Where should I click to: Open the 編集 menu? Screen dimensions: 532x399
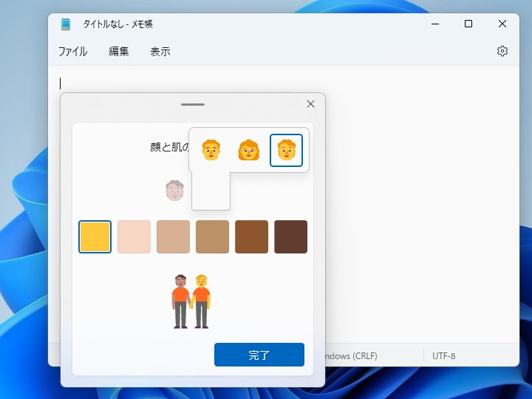[x=119, y=52]
